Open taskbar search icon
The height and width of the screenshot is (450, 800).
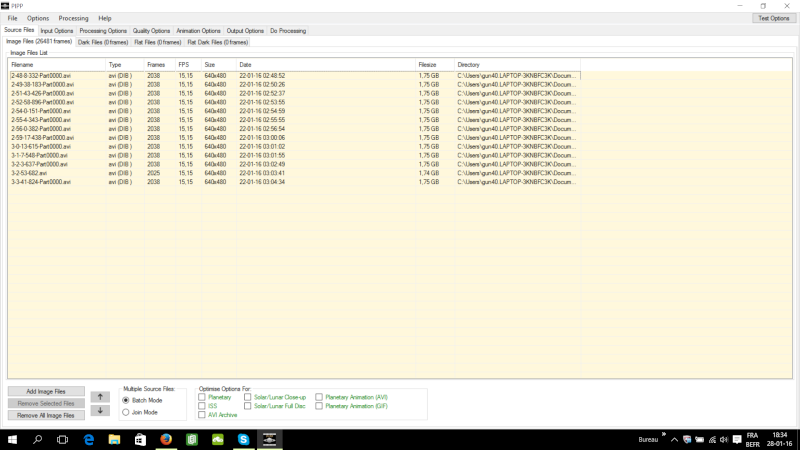(x=37, y=439)
